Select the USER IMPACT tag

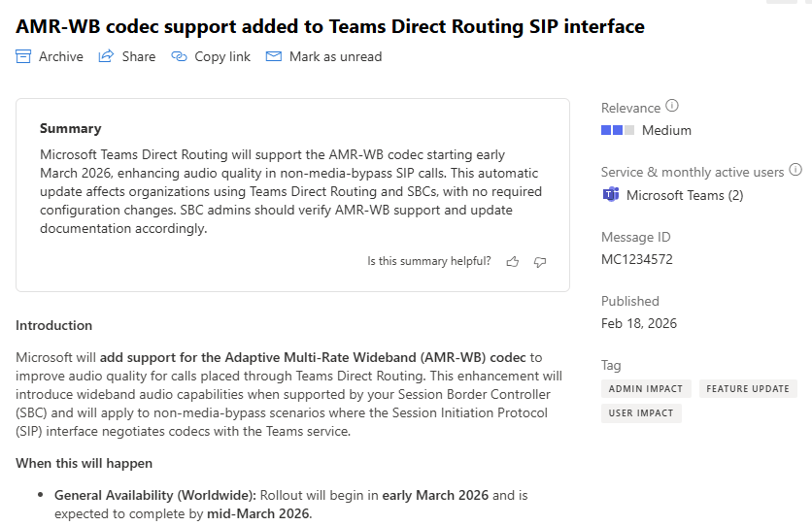(641, 413)
